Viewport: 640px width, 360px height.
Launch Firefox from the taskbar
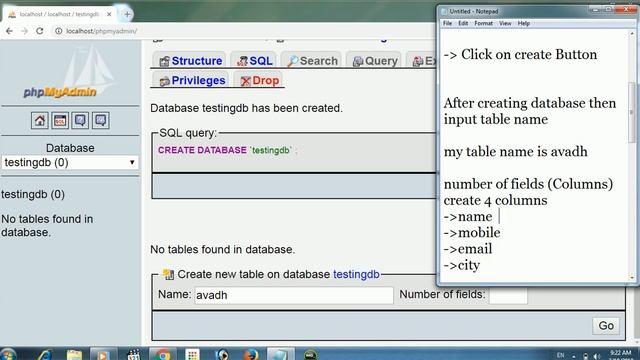[x=251, y=354]
